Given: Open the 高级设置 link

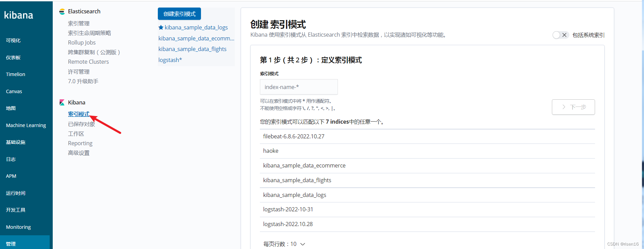Looking at the screenshot, I should (x=79, y=153).
